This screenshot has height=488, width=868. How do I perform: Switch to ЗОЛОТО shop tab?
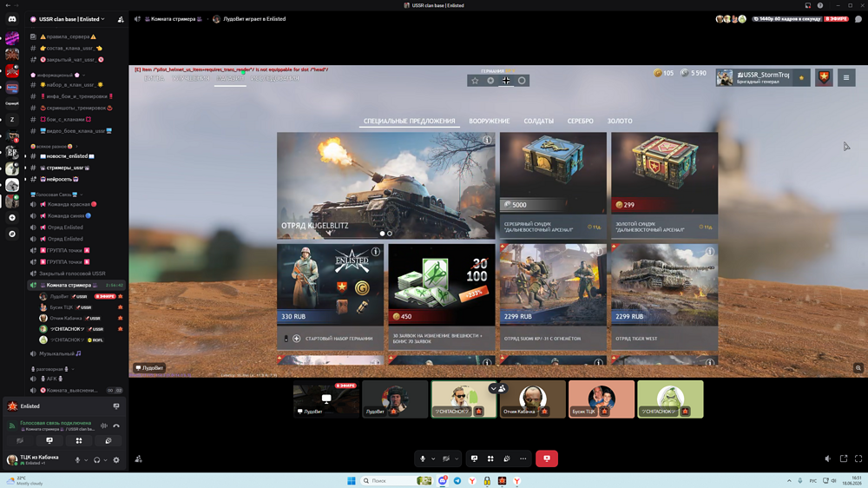(620, 122)
